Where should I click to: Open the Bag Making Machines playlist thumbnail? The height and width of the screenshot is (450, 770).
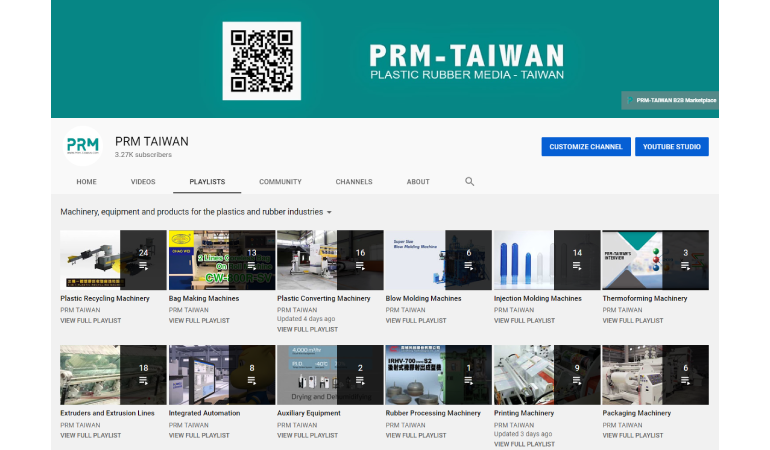tap(222, 260)
